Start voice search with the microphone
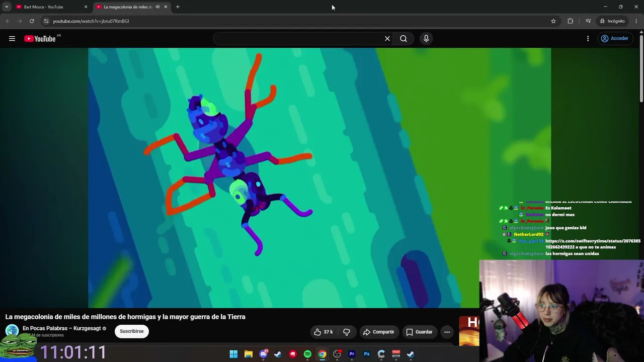 pyautogui.click(x=426, y=39)
